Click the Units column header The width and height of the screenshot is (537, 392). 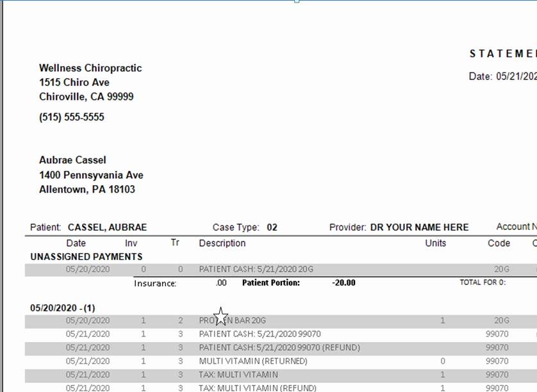click(436, 243)
